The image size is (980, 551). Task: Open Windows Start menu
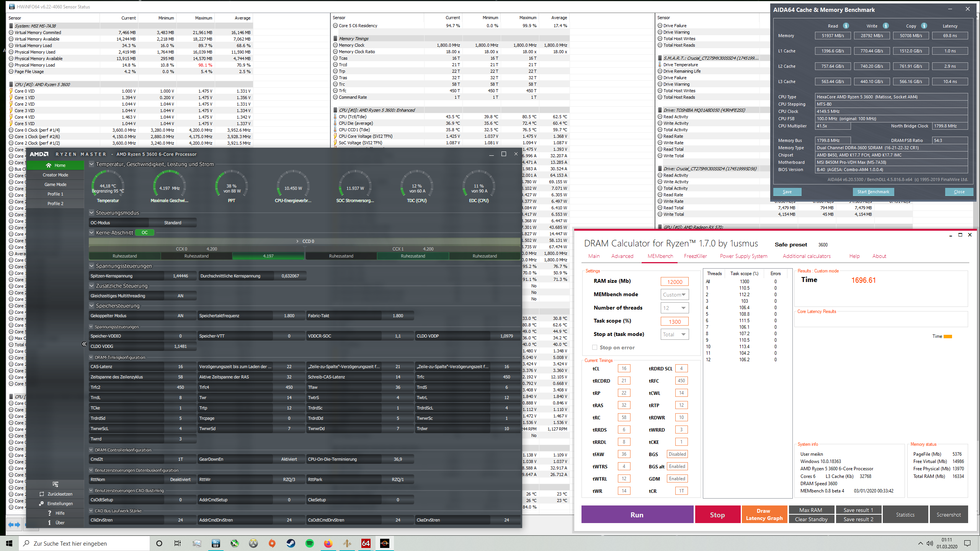pos(9,543)
